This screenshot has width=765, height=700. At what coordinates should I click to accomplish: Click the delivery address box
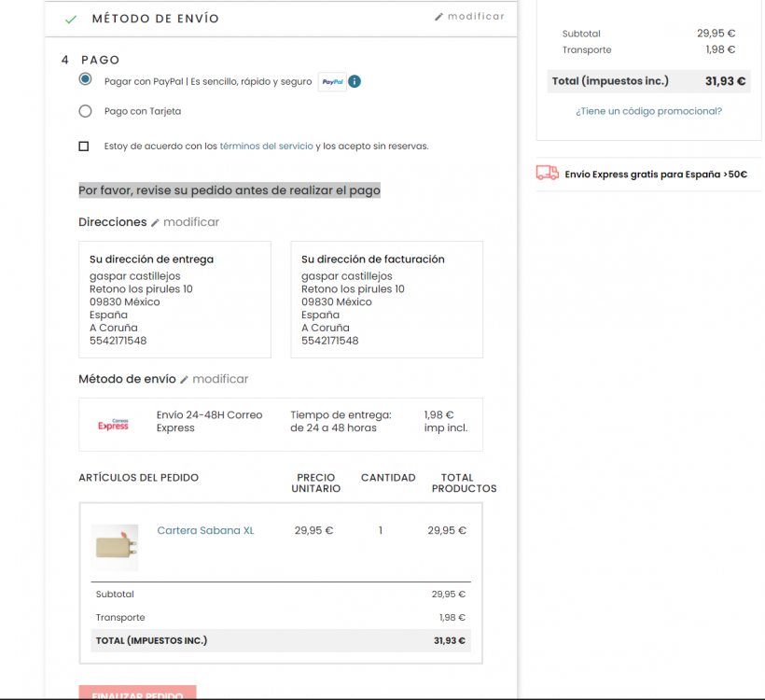tap(175, 300)
